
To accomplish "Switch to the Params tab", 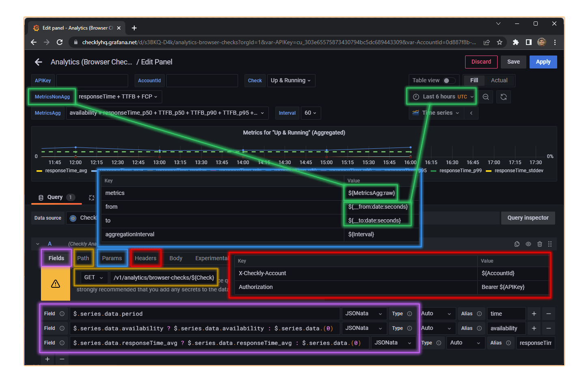I will coord(112,258).
